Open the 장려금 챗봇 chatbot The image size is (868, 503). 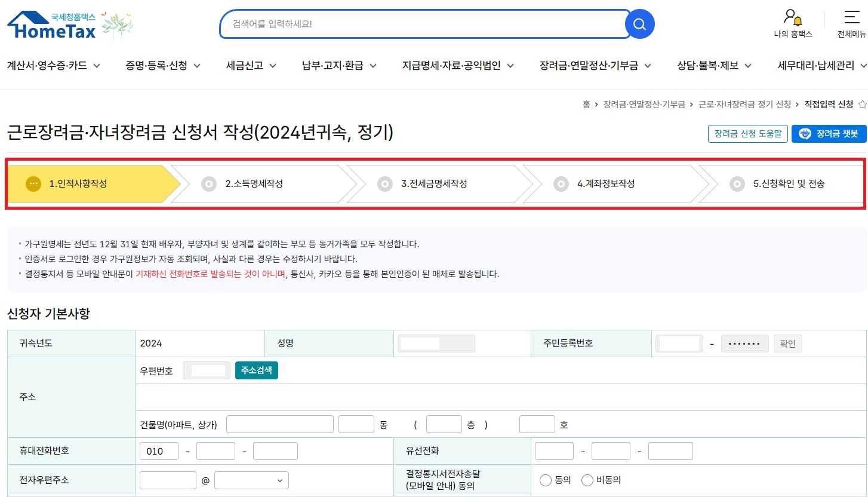pyautogui.click(x=829, y=134)
